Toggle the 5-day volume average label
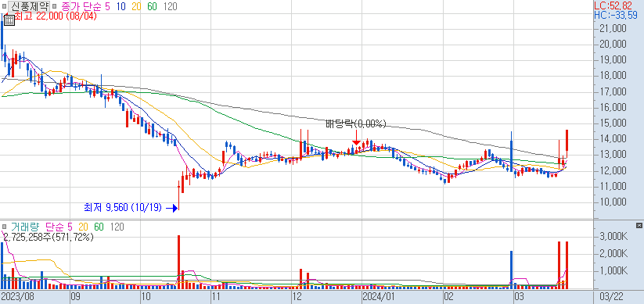Screen dimensions: 644x304 70,227
